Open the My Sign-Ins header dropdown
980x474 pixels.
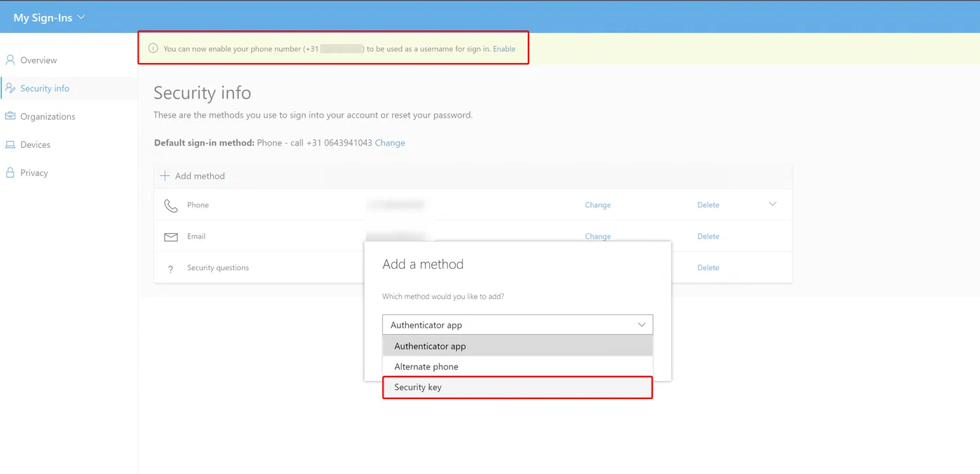(49, 18)
